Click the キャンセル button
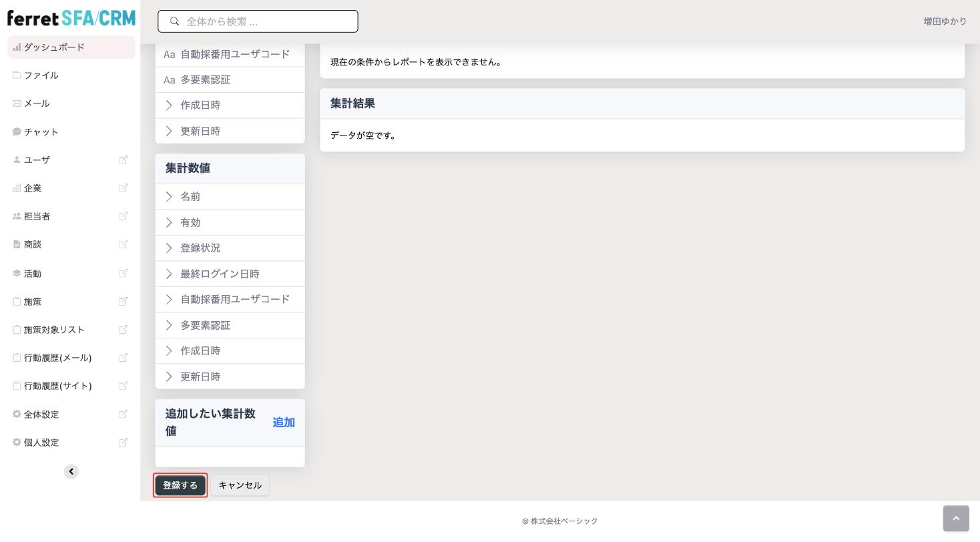Image resolution: width=980 pixels, height=542 pixels. click(240, 485)
